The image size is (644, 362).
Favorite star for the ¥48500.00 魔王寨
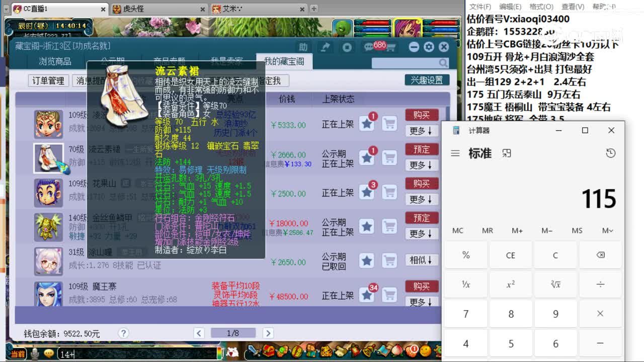tap(367, 295)
